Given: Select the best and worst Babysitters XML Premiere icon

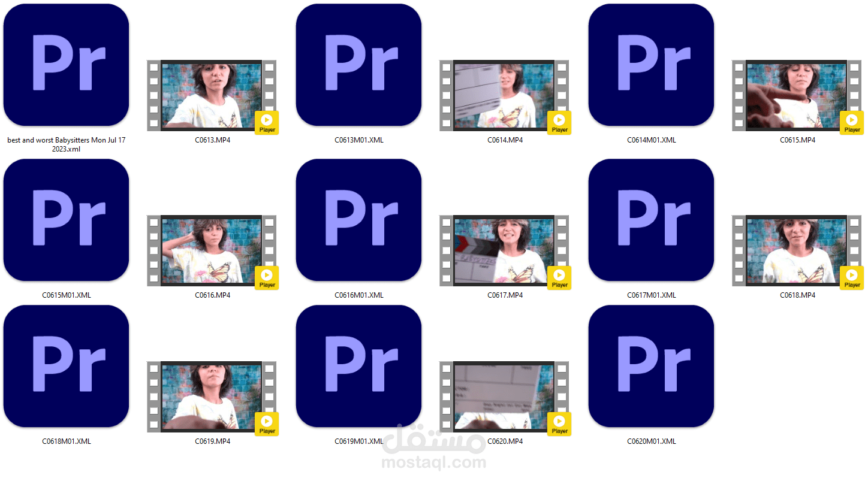Looking at the screenshot, I should [x=66, y=65].
